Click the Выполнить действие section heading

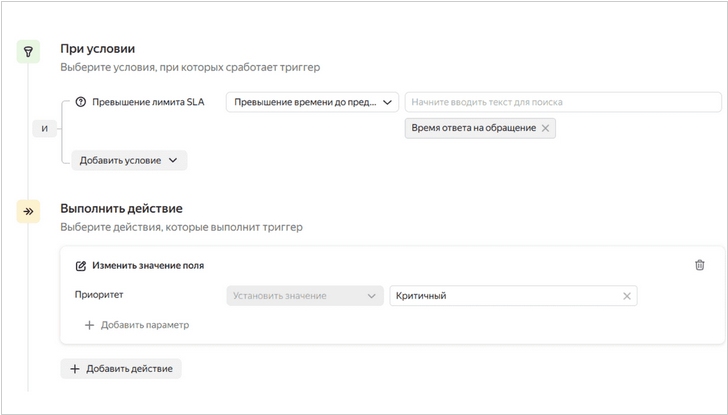[121, 208]
